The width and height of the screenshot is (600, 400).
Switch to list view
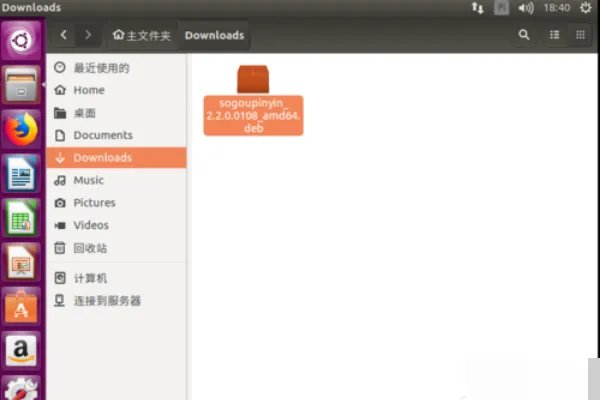click(554, 35)
